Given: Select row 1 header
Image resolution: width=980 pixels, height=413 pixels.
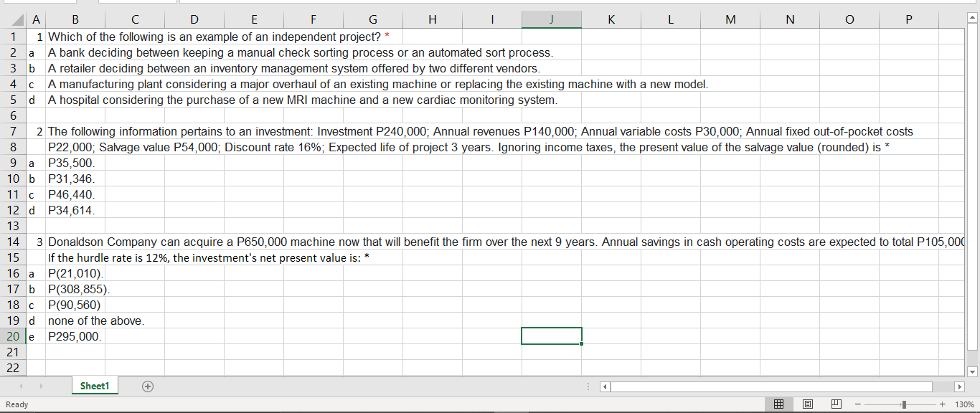Looking at the screenshot, I should click(x=13, y=37).
